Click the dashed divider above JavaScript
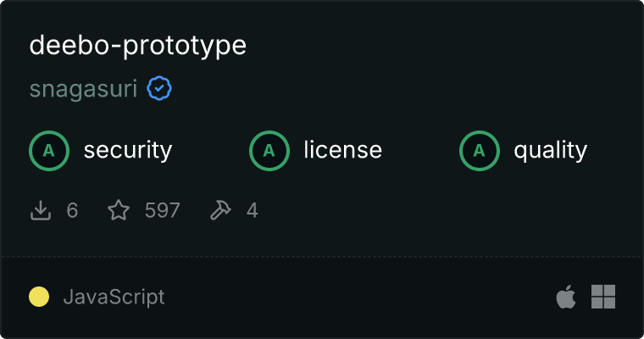 click(322, 257)
